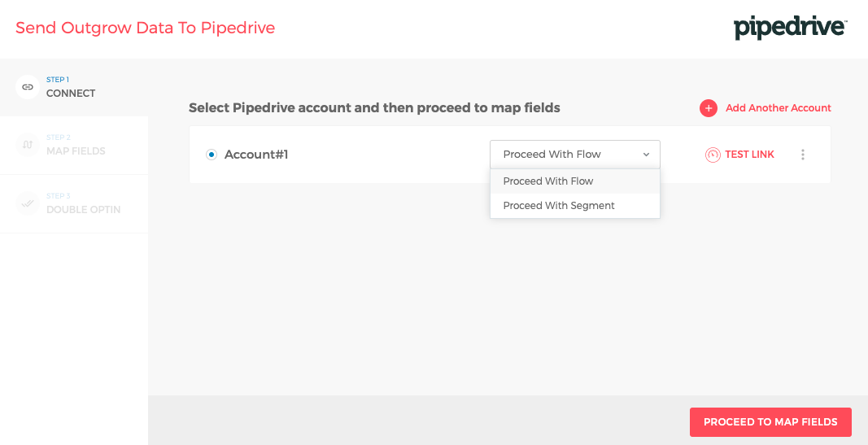Viewport: 868px width, 445px height.
Task: Click the link icon for Step 1 Connect
Action: pyautogui.click(x=28, y=86)
